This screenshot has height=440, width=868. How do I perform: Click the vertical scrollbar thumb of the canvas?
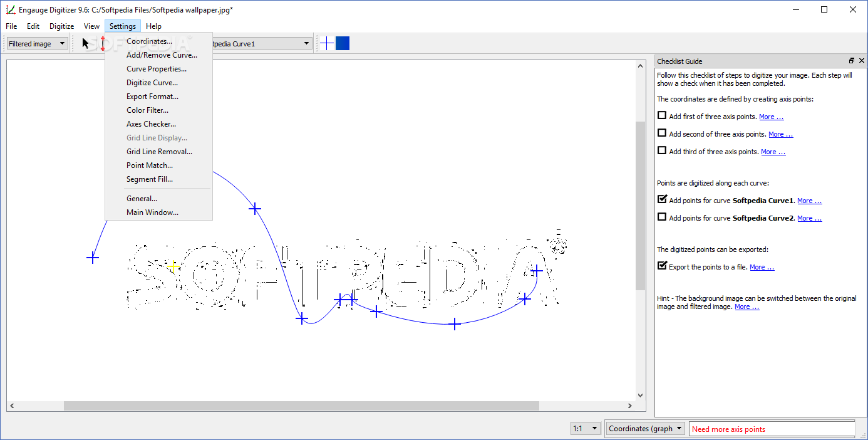pos(640,206)
